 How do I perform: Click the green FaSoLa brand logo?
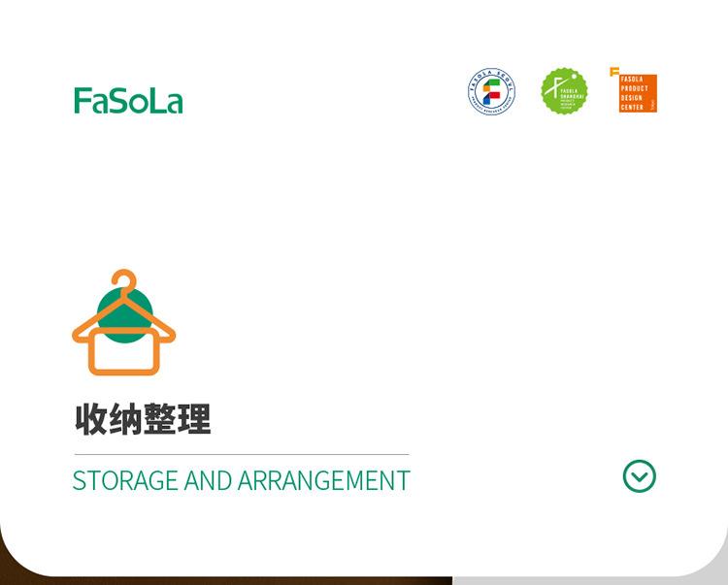[128, 101]
